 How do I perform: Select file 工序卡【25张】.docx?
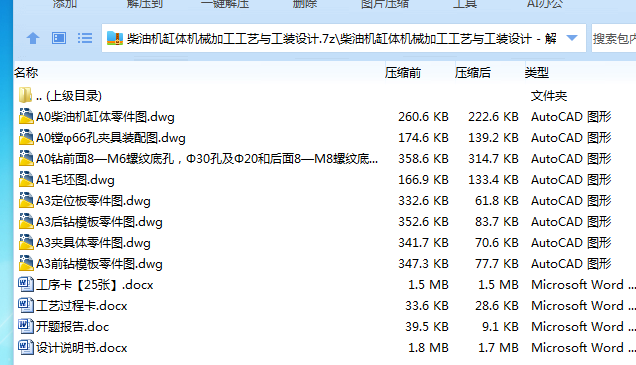click(x=95, y=285)
